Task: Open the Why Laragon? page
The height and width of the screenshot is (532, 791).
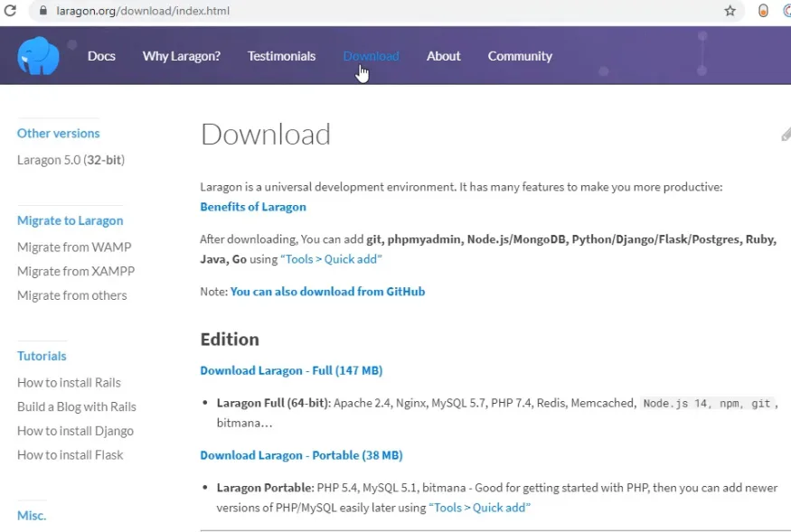Action: [x=181, y=56]
